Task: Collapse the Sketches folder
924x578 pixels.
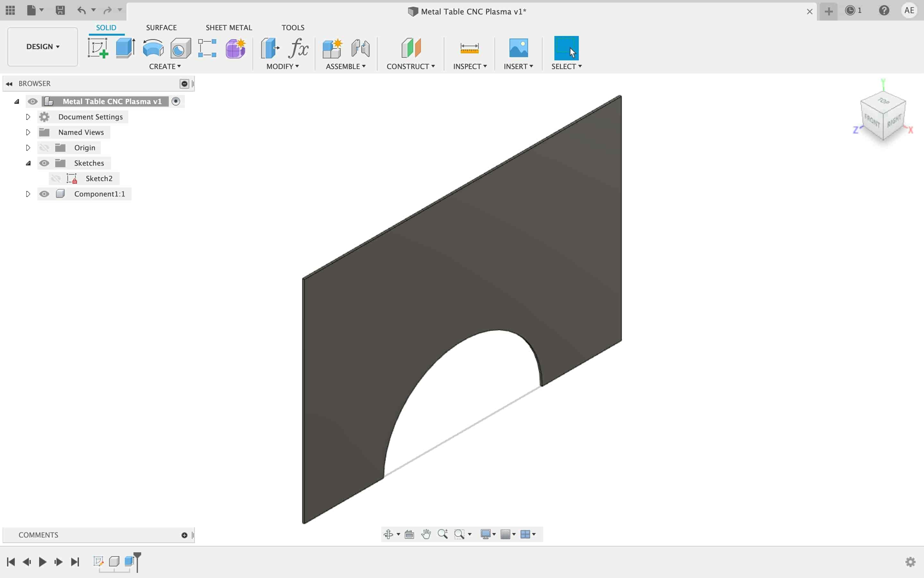Action: [x=28, y=163]
